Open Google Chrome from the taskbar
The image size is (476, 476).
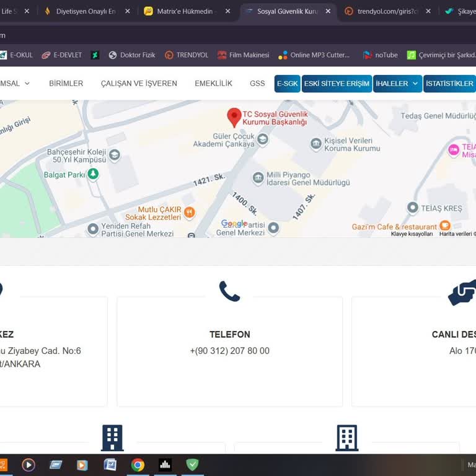point(138,465)
